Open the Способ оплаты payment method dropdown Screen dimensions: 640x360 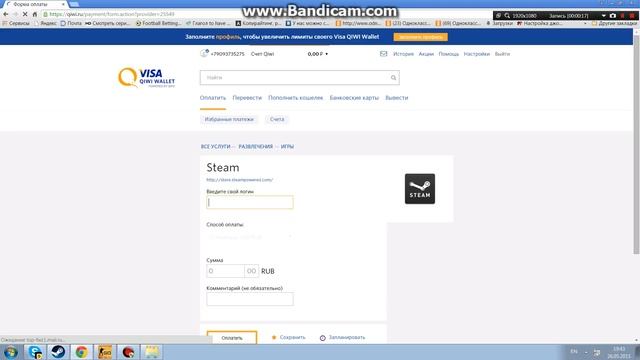(x=249, y=237)
